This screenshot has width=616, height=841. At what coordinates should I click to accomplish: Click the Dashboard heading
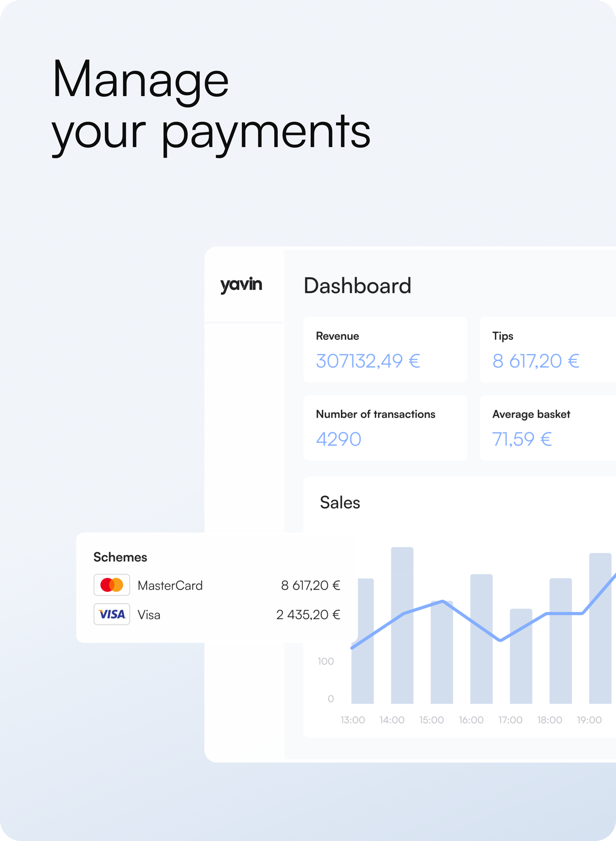pos(357,286)
